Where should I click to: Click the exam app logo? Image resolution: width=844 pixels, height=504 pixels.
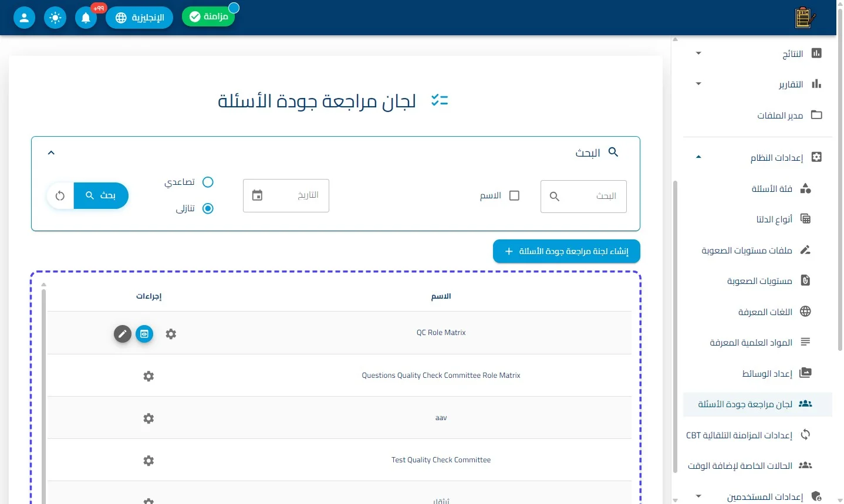coord(805,18)
